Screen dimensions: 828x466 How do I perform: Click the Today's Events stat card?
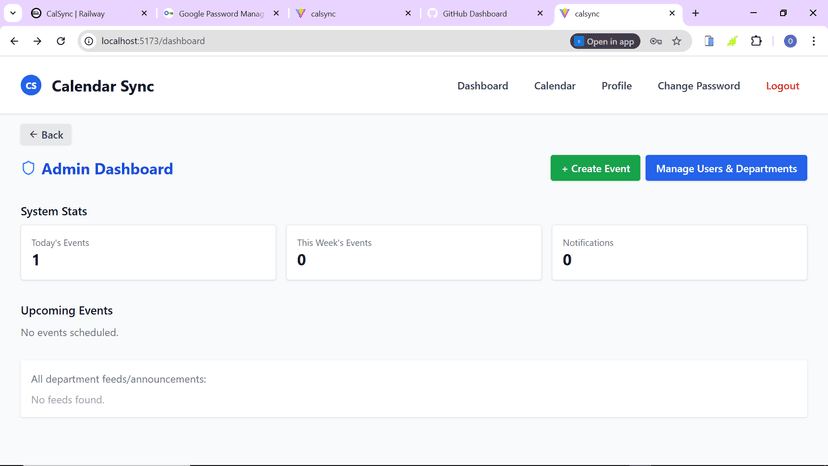[148, 253]
